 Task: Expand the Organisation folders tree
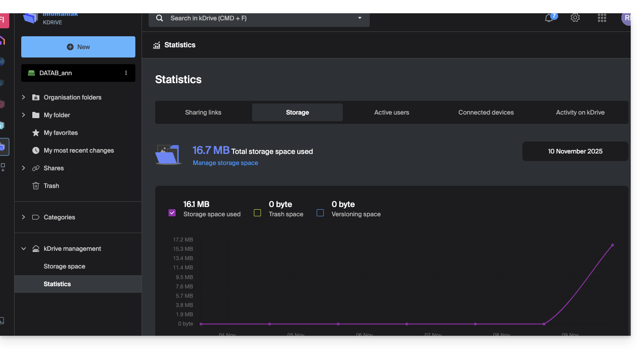pos(23,97)
